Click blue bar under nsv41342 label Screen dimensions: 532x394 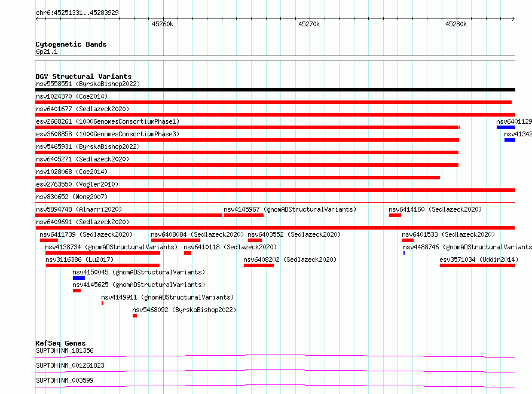click(510, 140)
